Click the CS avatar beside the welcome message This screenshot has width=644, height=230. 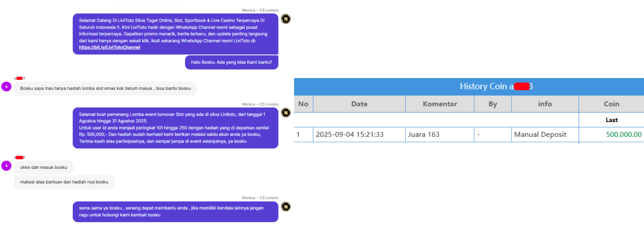pyautogui.click(x=286, y=19)
